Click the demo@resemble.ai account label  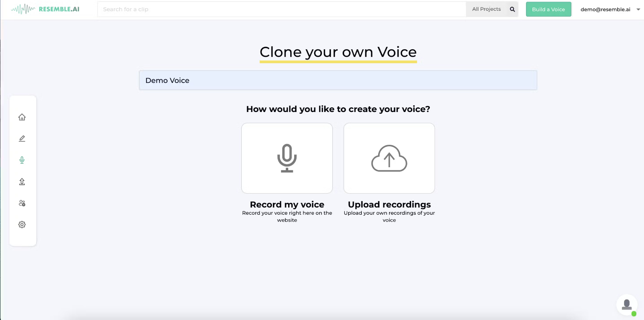pyautogui.click(x=605, y=9)
